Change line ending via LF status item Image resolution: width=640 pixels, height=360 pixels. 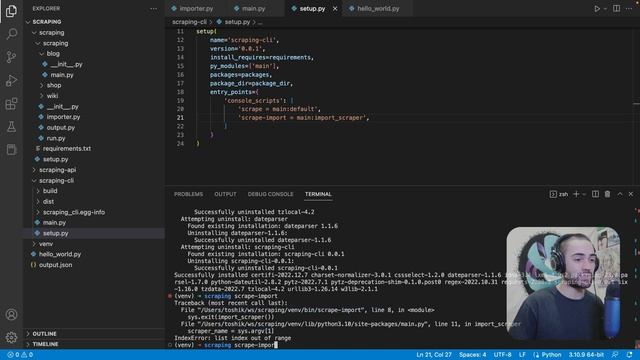coord(522,355)
